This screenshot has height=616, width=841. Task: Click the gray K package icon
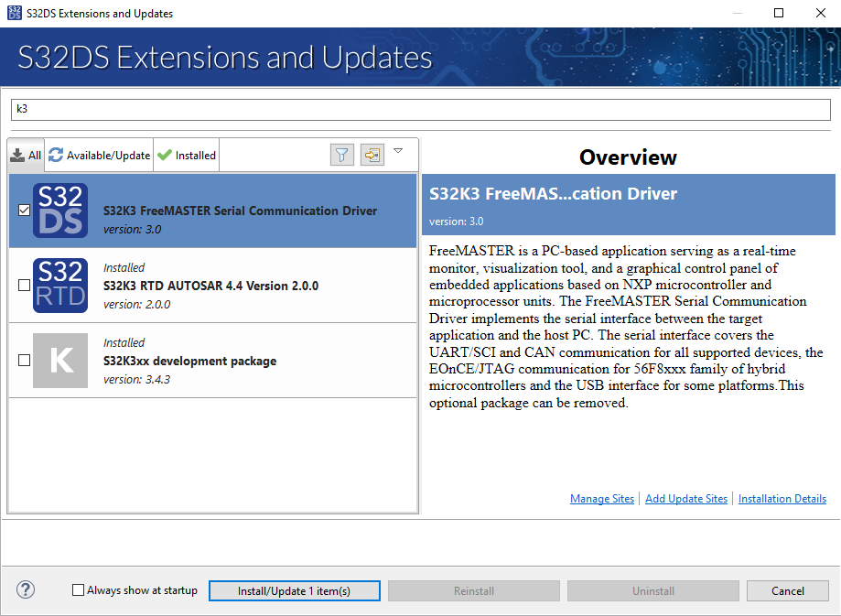tap(60, 361)
